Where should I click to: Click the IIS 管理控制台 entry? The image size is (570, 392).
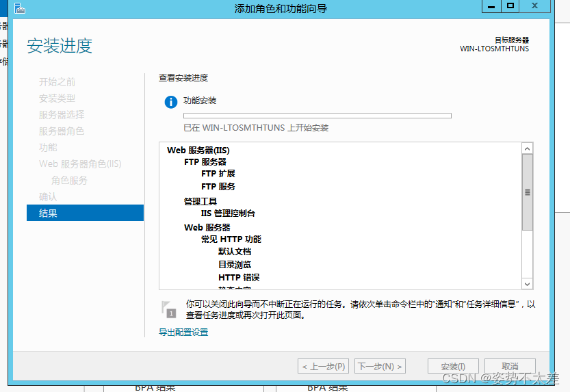[228, 213]
